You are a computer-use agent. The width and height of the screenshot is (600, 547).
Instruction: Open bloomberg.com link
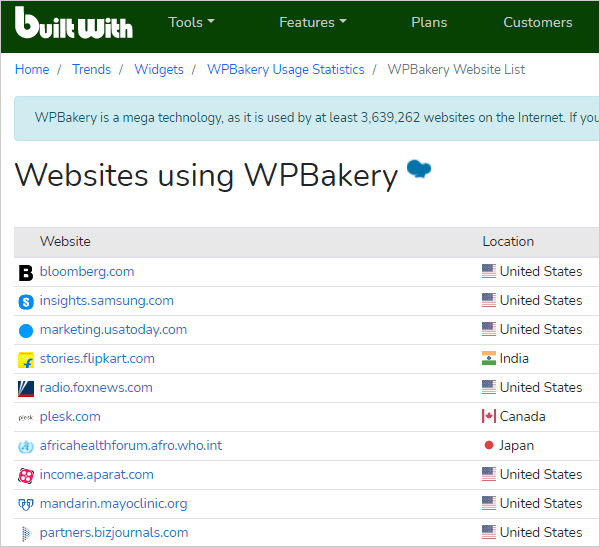[x=87, y=271]
